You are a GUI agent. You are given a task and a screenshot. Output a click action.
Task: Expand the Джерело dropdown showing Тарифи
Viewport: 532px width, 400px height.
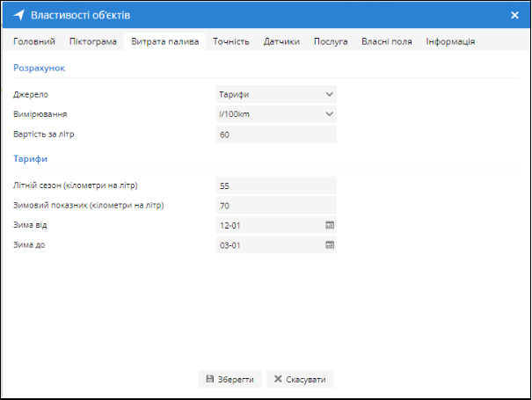coord(276,94)
